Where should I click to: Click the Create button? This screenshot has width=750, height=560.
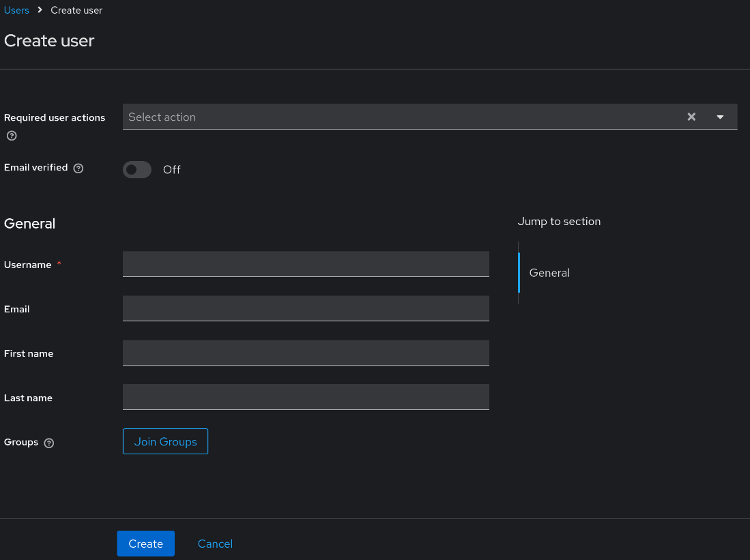coord(145,544)
